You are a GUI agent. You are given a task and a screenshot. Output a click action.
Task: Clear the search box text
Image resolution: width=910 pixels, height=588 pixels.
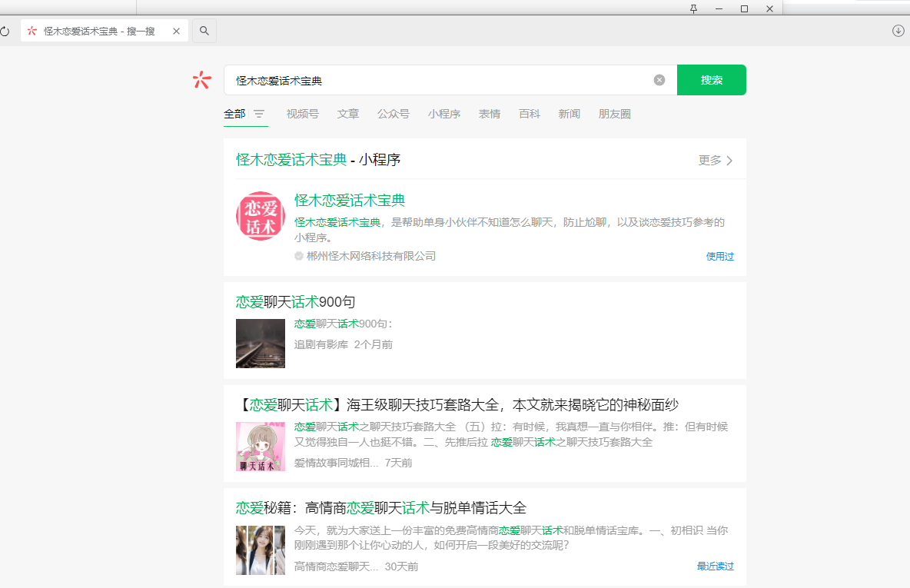[x=659, y=80]
